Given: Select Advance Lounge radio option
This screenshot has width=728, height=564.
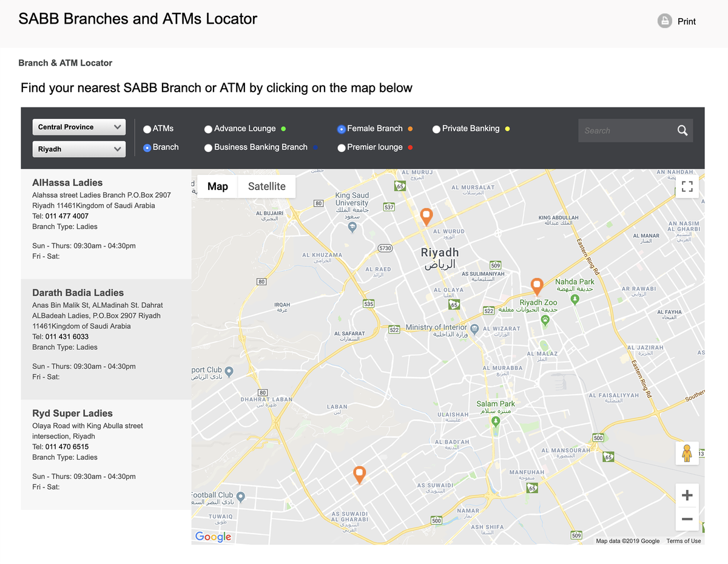Looking at the screenshot, I should 208,129.
